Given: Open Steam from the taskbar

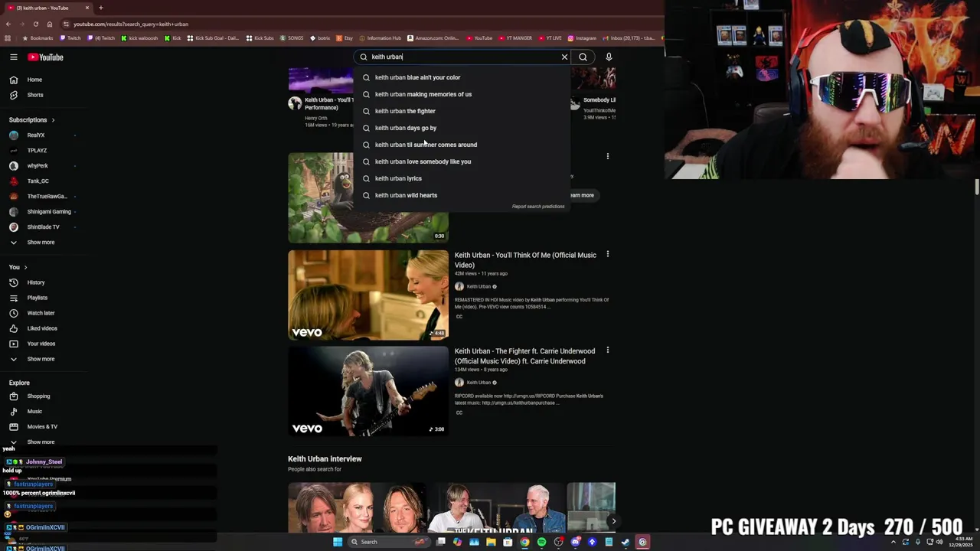Looking at the screenshot, I should (x=626, y=542).
